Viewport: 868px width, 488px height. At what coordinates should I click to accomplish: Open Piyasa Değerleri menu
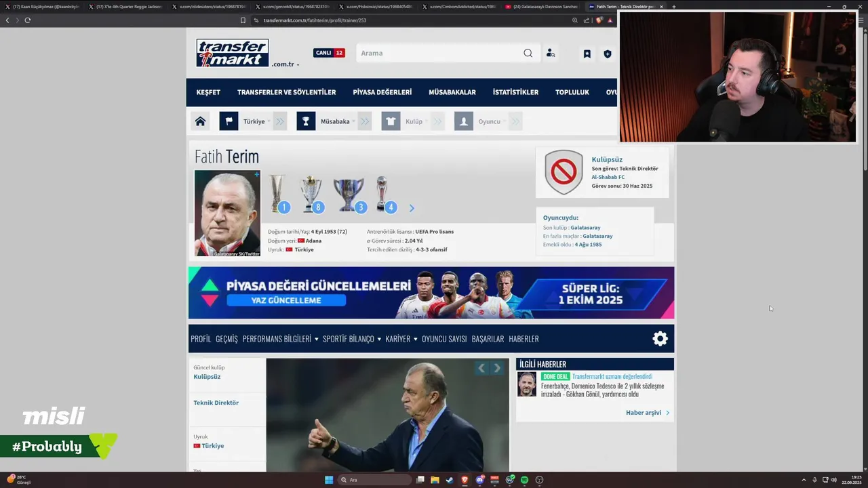point(382,92)
